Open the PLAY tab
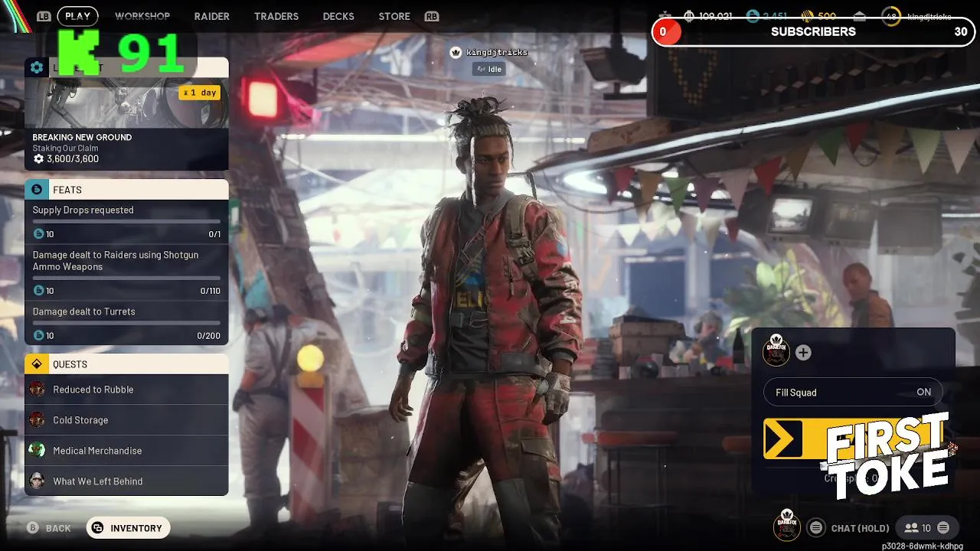Image resolution: width=980 pixels, height=551 pixels. [77, 16]
